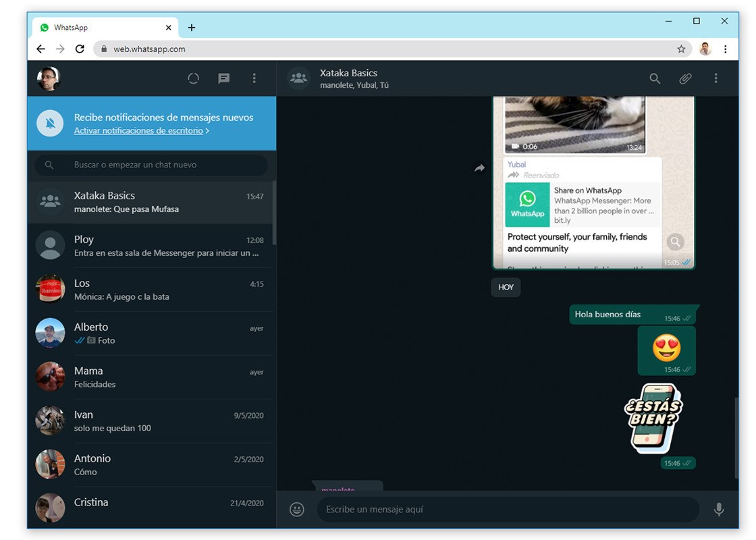Reload the WhatsApp Web page
The height and width of the screenshot is (540, 756).
(x=80, y=49)
